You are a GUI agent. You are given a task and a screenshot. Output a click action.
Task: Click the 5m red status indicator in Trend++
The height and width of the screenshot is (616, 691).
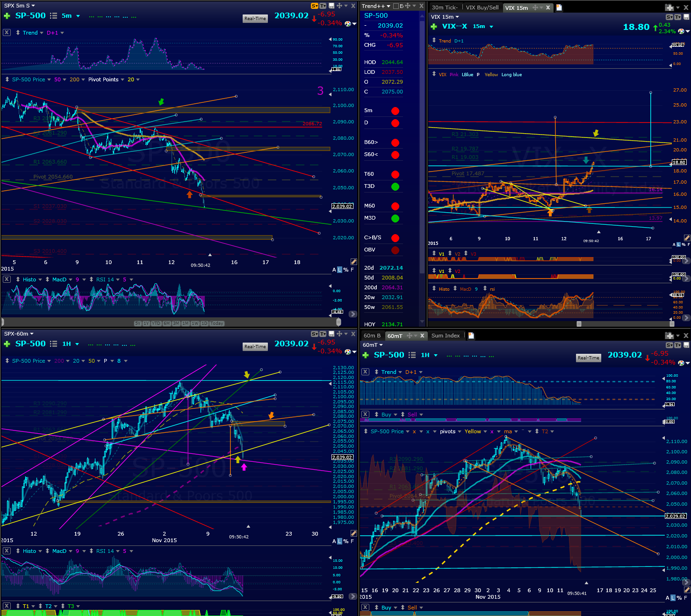coord(395,111)
